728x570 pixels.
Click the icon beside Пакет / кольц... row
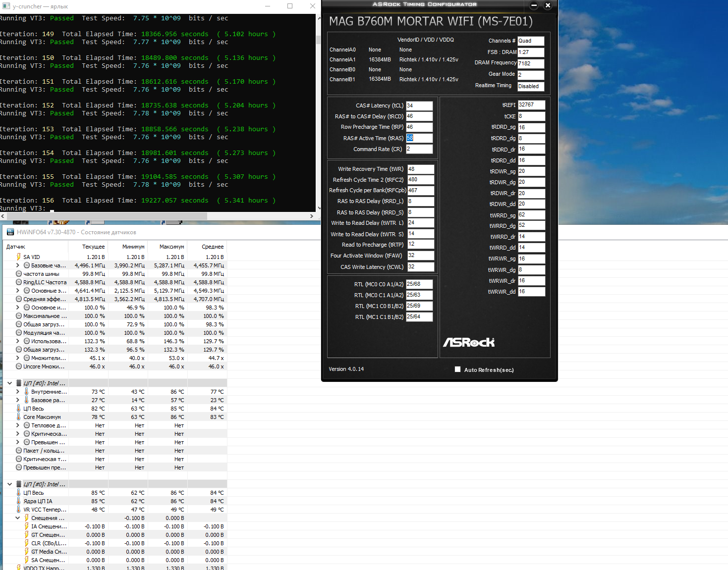19,451
